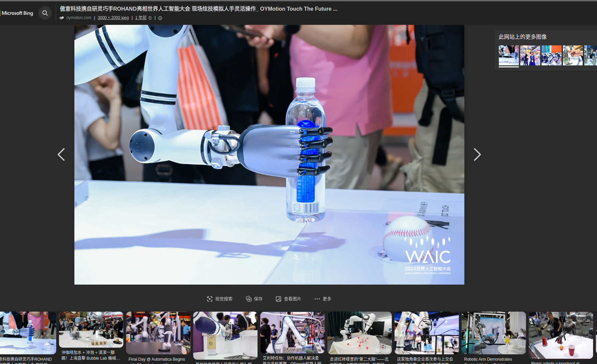Open the ROHAND water bottle related image
This screenshot has width=597, height=364.
tap(28, 333)
